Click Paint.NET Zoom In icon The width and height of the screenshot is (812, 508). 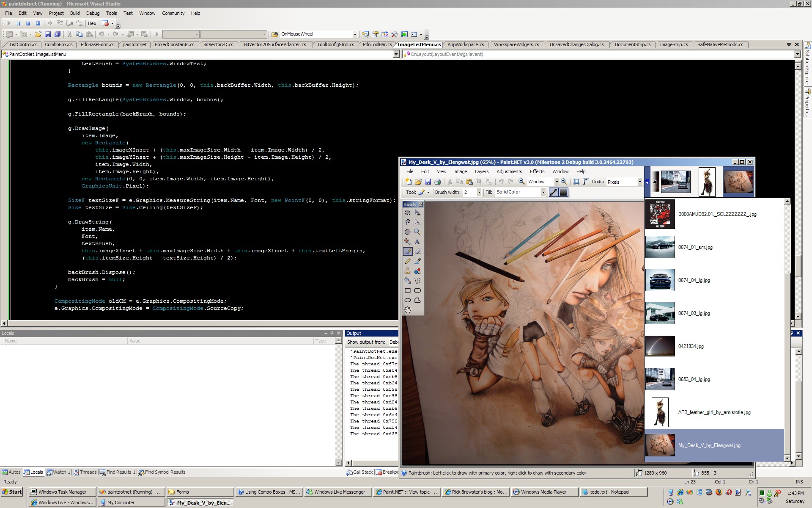click(564, 182)
